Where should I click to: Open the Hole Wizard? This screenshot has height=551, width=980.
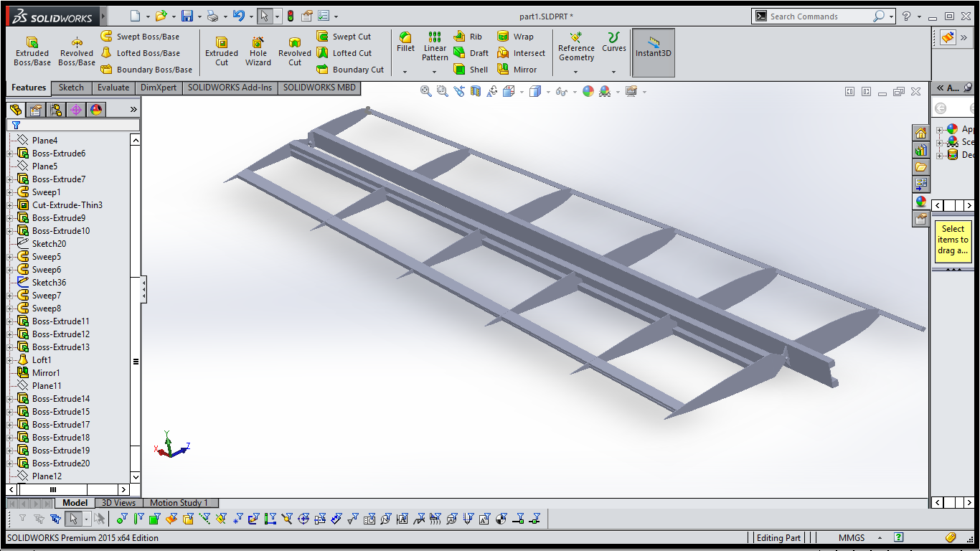[x=258, y=52]
